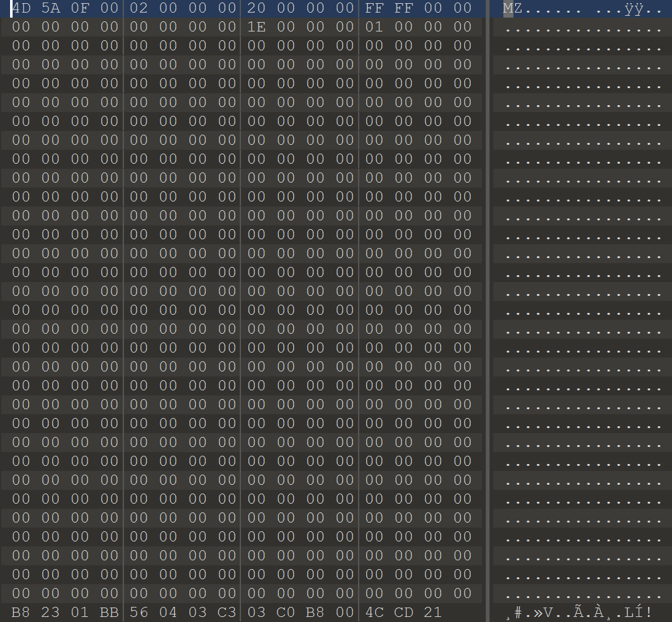Click the V character in the ASCII column
Viewport: 672px width, 622px height.
tap(547, 613)
